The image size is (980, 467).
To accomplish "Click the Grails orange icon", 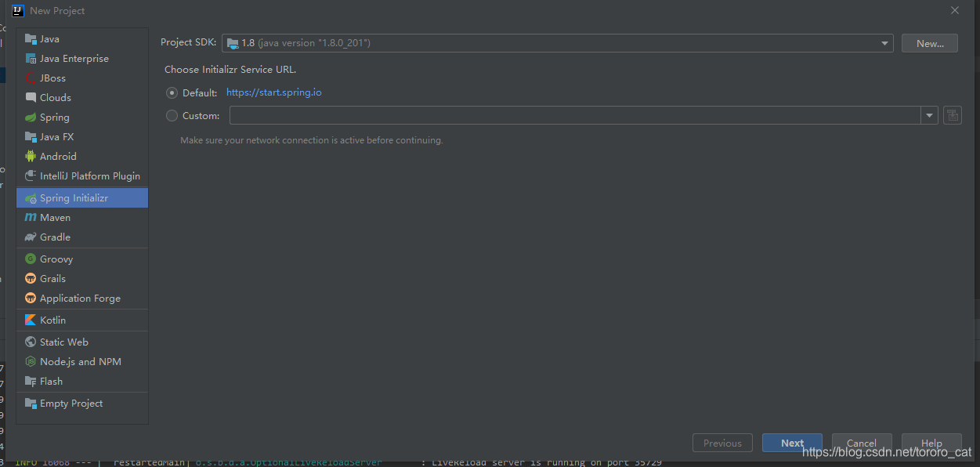I will (31, 278).
